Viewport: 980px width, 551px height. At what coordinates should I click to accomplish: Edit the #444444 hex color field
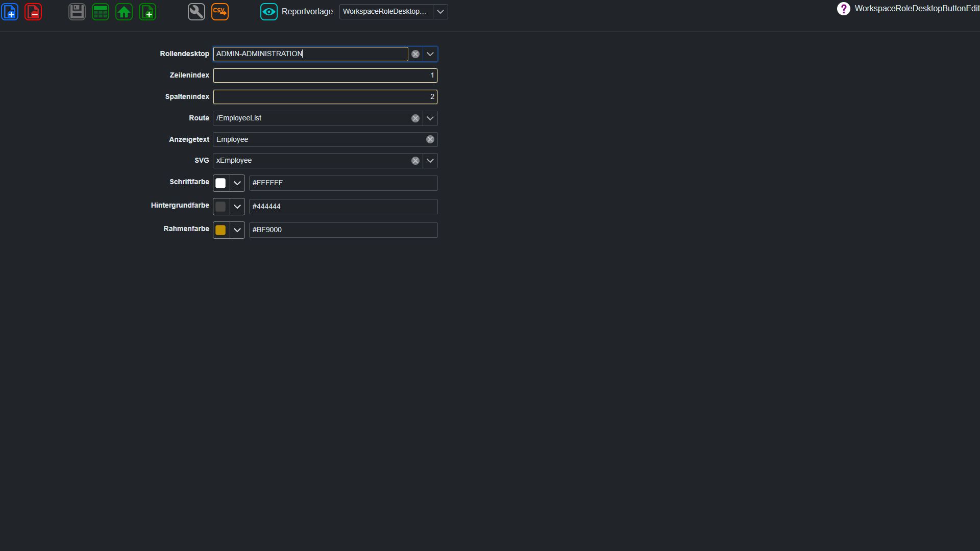[343, 207]
